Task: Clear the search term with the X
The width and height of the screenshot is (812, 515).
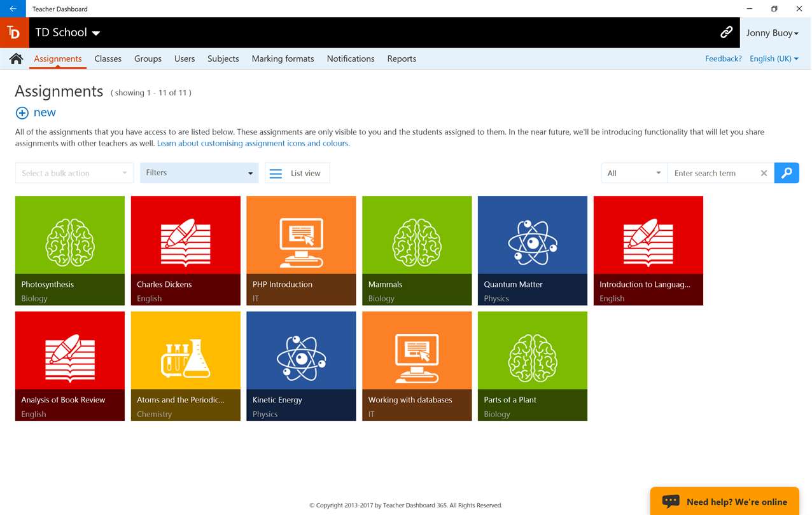Action: (x=764, y=173)
